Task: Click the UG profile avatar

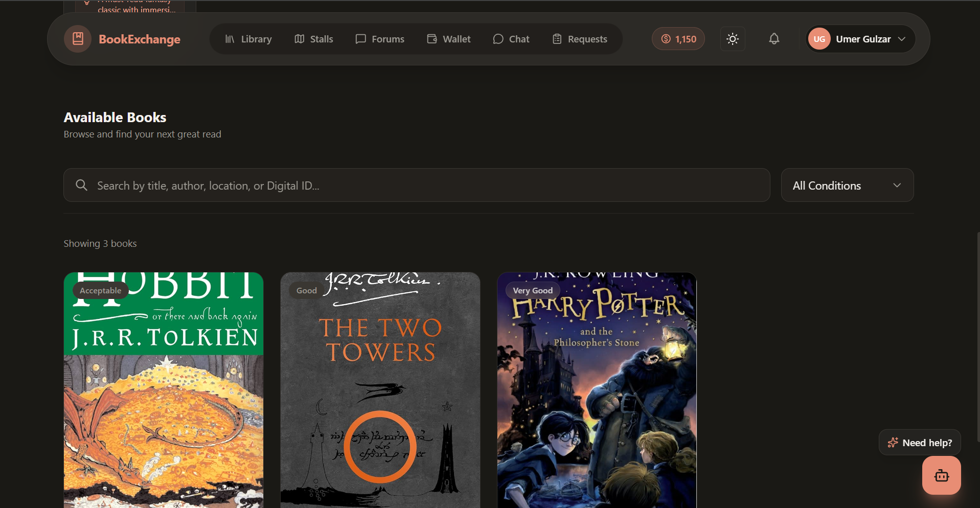Action: (819, 39)
